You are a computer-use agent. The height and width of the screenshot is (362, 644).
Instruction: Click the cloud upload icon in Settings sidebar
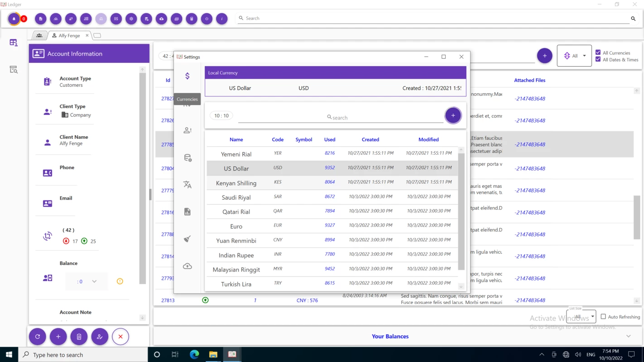point(187,266)
